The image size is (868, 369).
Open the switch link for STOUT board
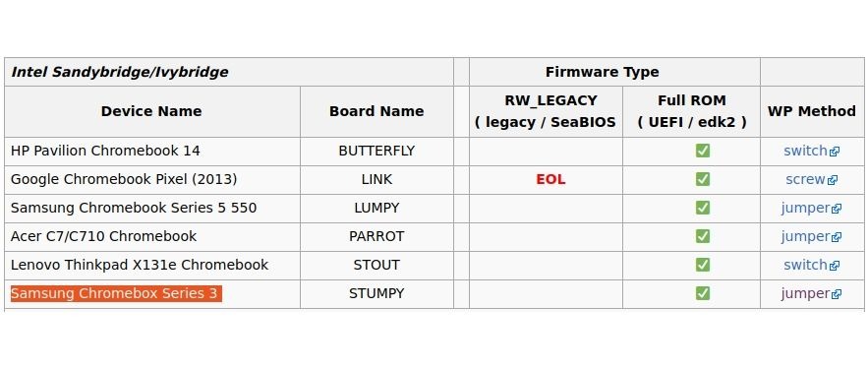[x=811, y=265]
